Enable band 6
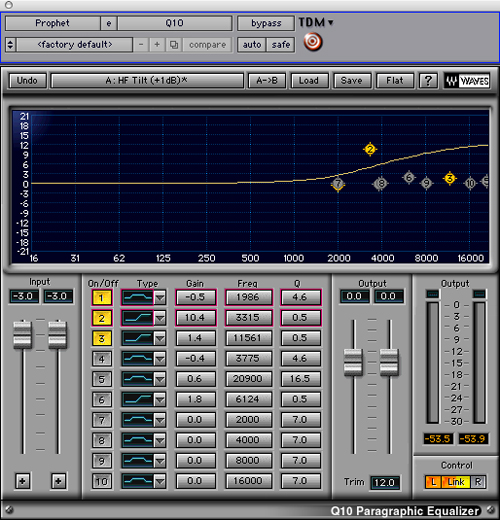Image resolution: width=500 pixels, height=520 pixels. click(102, 400)
